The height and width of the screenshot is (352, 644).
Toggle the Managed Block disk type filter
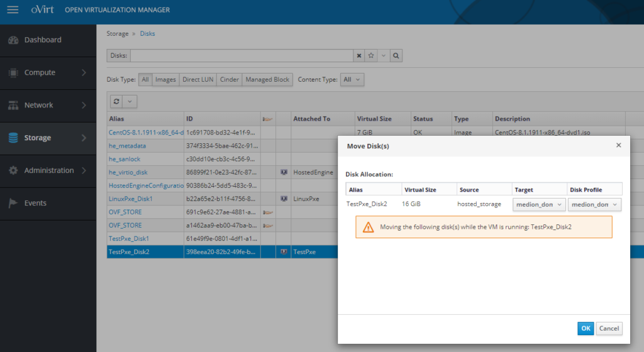coord(267,80)
